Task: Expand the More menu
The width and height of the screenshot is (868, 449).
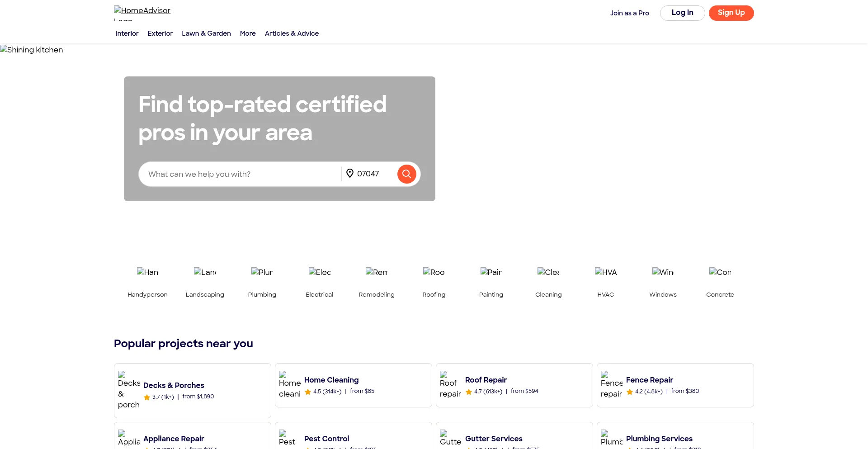Action: [248, 33]
